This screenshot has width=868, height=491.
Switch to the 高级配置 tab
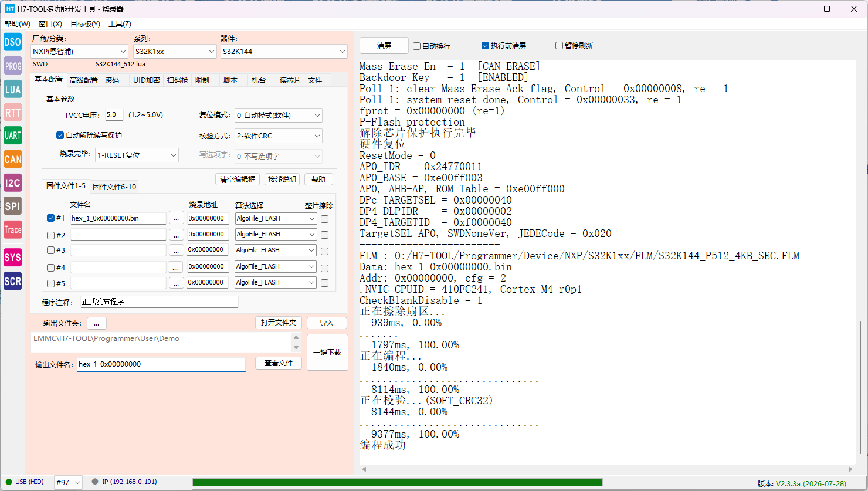click(84, 80)
